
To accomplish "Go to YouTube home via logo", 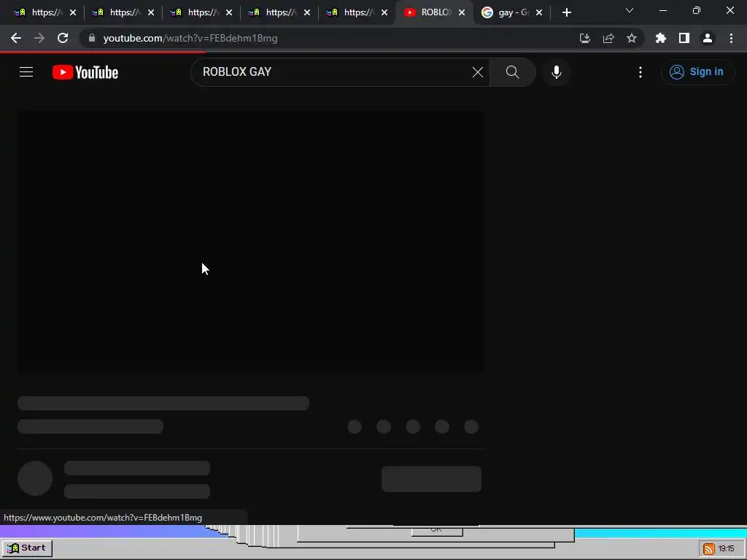I will click(85, 72).
